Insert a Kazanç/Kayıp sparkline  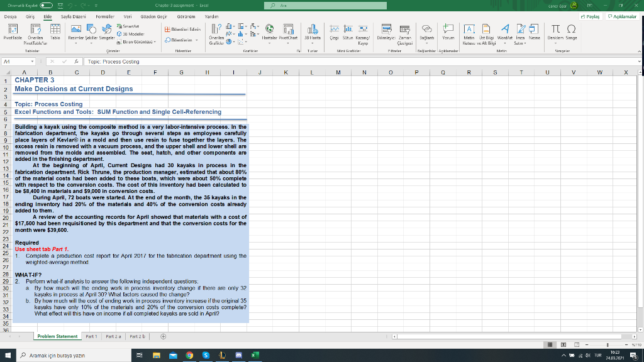pyautogui.click(x=363, y=34)
